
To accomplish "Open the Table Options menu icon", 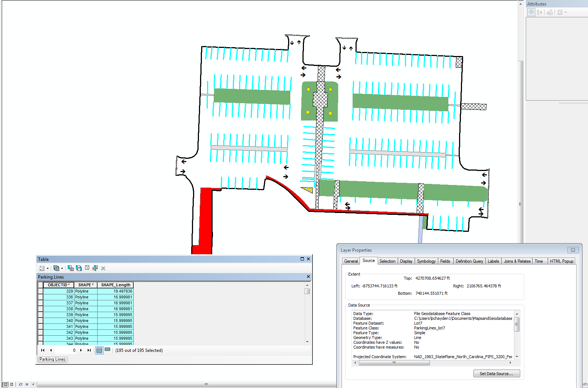I will [x=42, y=268].
